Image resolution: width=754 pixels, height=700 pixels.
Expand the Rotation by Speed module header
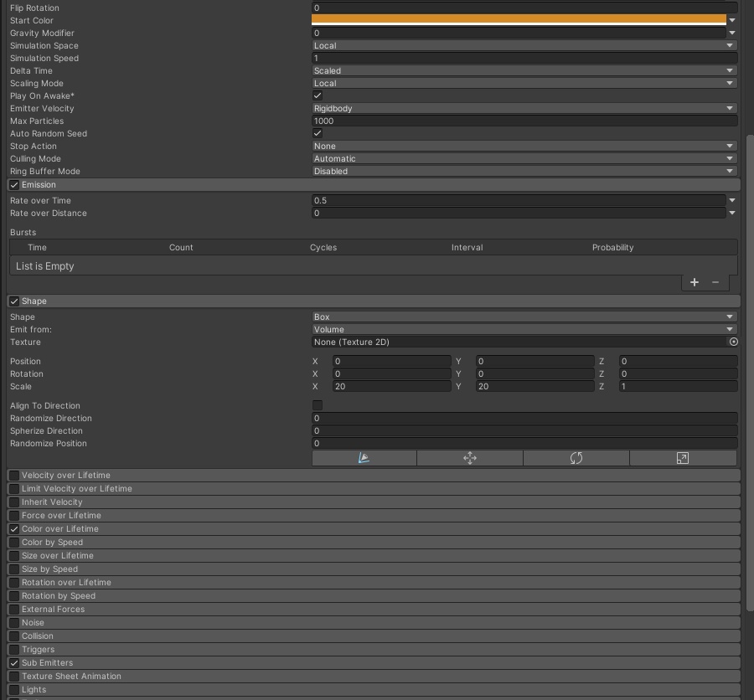(374, 595)
